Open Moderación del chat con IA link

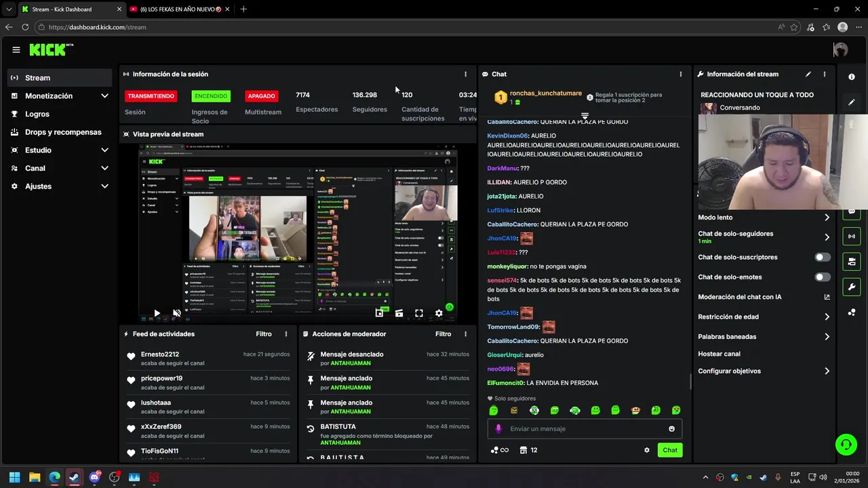point(764,297)
